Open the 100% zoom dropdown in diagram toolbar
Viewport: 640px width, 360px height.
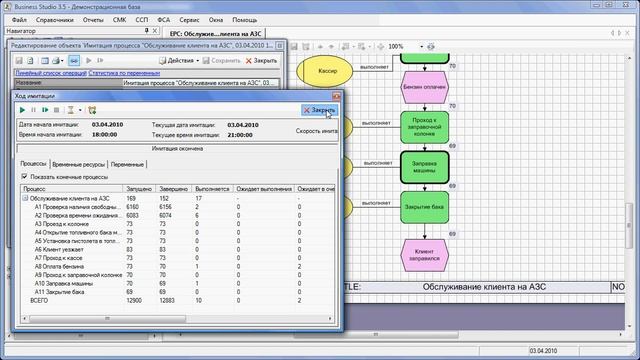(x=422, y=47)
